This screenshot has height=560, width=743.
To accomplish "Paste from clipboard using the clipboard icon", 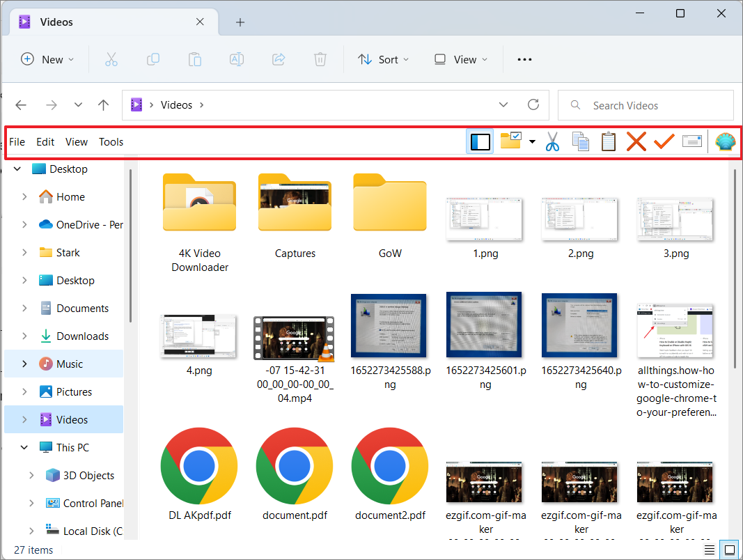I will 608,141.
